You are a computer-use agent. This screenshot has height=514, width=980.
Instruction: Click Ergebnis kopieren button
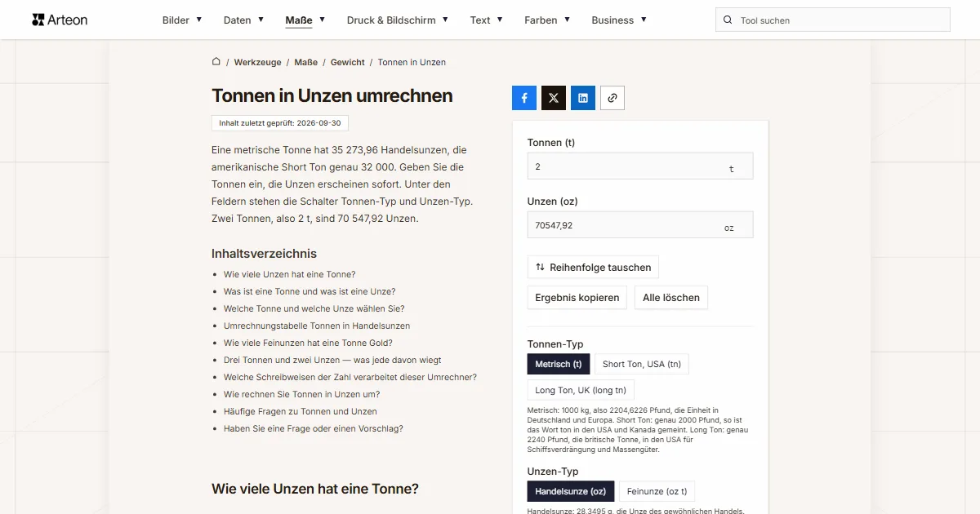pyautogui.click(x=577, y=298)
